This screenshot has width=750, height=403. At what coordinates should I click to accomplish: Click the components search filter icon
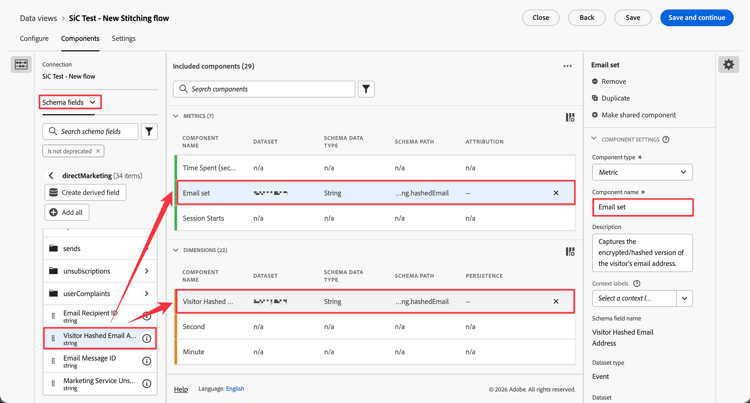pyautogui.click(x=366, y=89)
